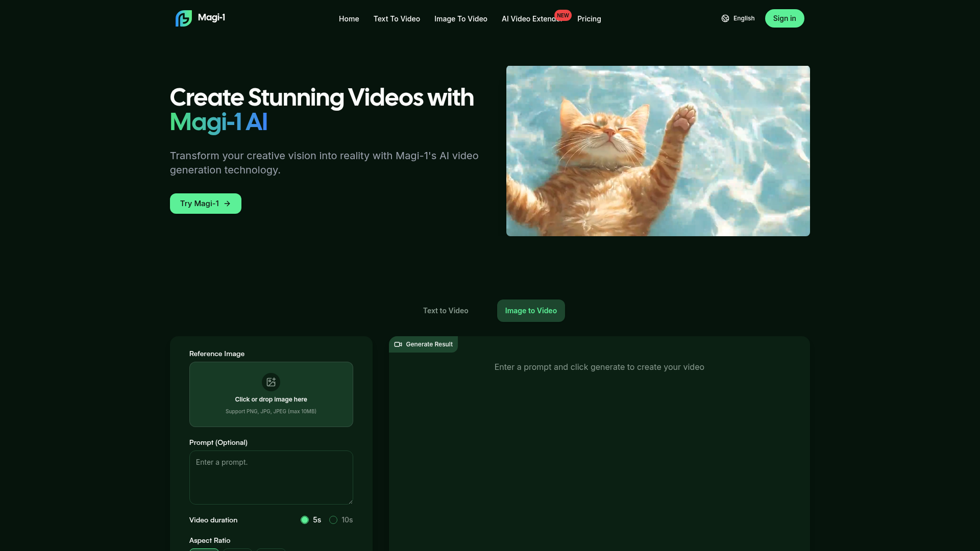Image resolution: width=980 pixels, height=551 pixels.
Task: Go to Image To Video in navbar
Action: click(461, 19)
